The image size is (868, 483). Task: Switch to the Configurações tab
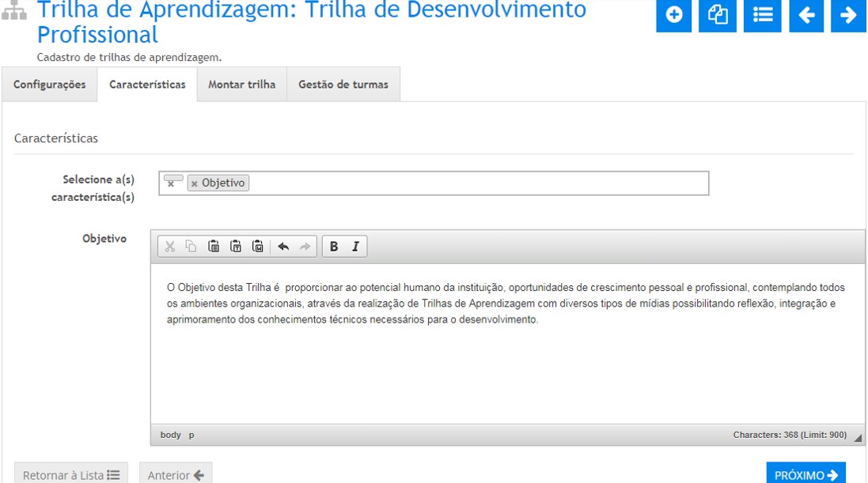[x=50, y=85]
